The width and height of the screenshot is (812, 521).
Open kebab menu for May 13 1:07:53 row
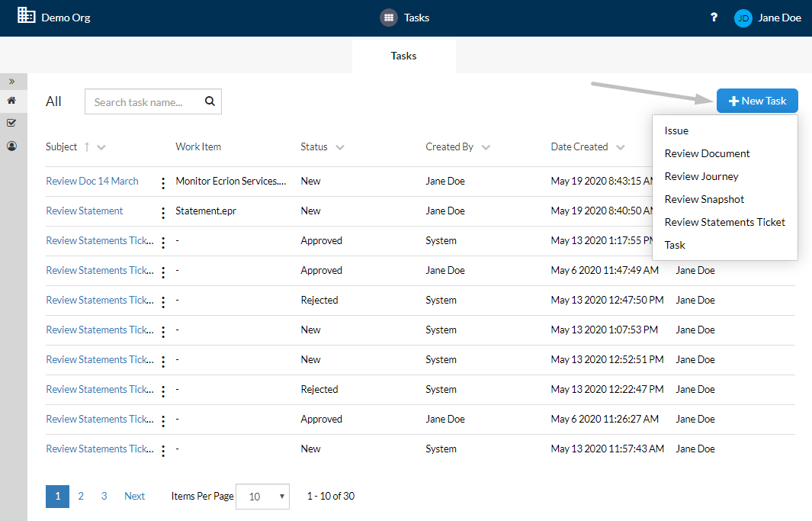163,332
